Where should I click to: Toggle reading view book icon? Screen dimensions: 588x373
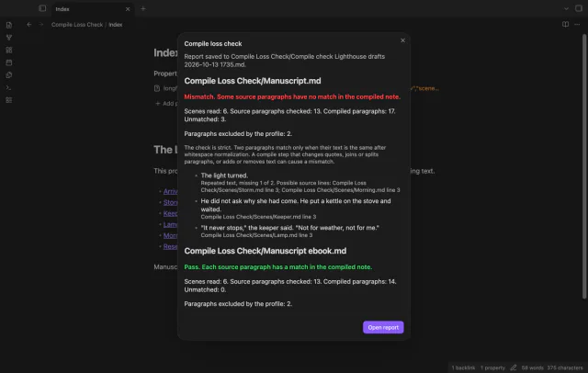point(565,25)
